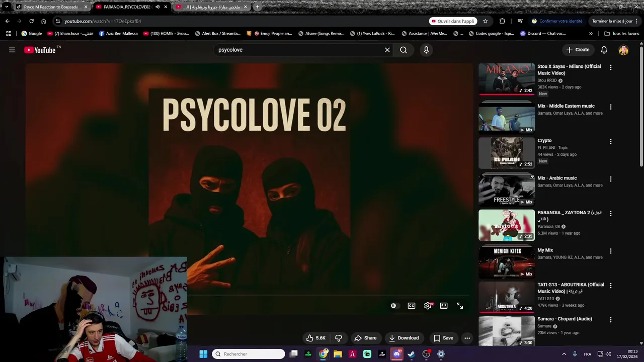Open video settings gear

point(428,306)
